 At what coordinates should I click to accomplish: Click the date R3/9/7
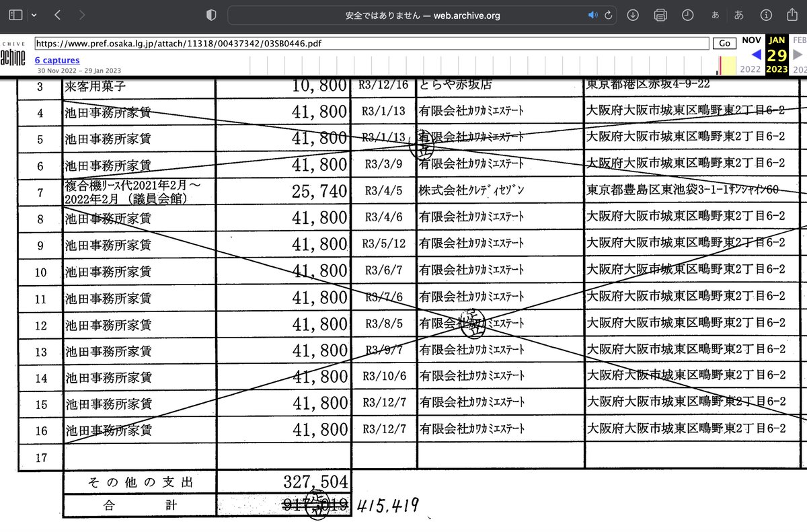point(383,350)
